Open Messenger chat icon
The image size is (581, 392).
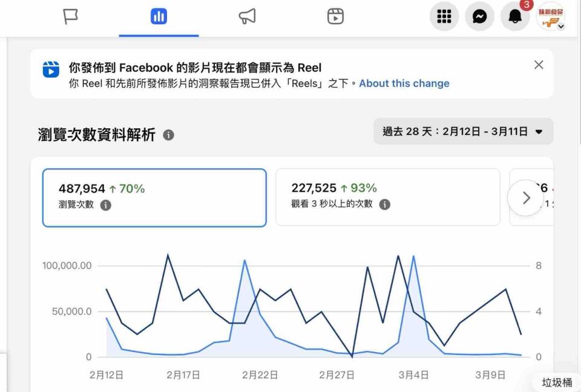tap(479, 17)
